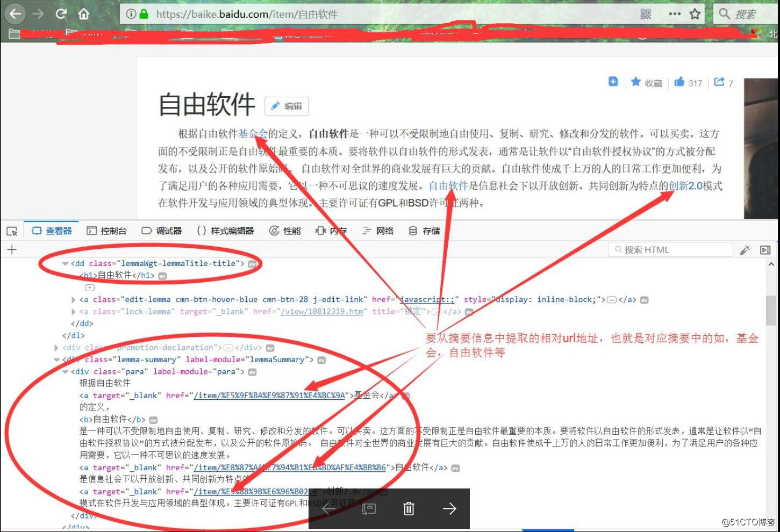
Task: Switch to the 网络 network tab
Action: pos(378,231)
